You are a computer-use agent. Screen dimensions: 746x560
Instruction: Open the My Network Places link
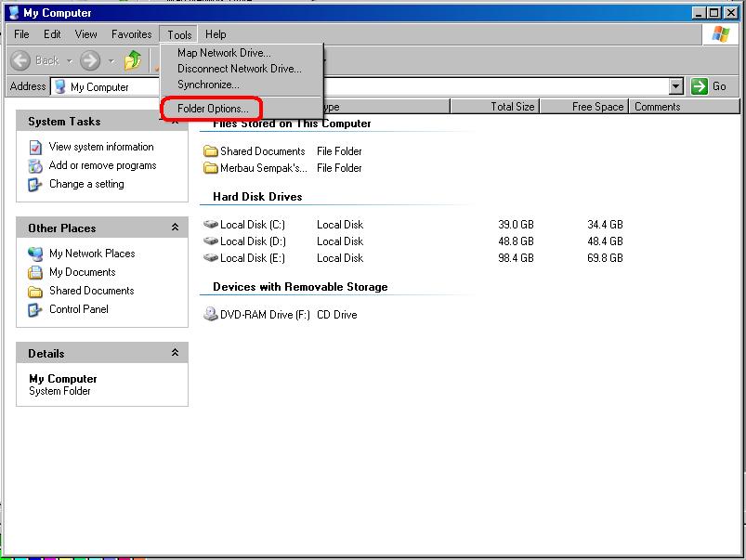92,254
